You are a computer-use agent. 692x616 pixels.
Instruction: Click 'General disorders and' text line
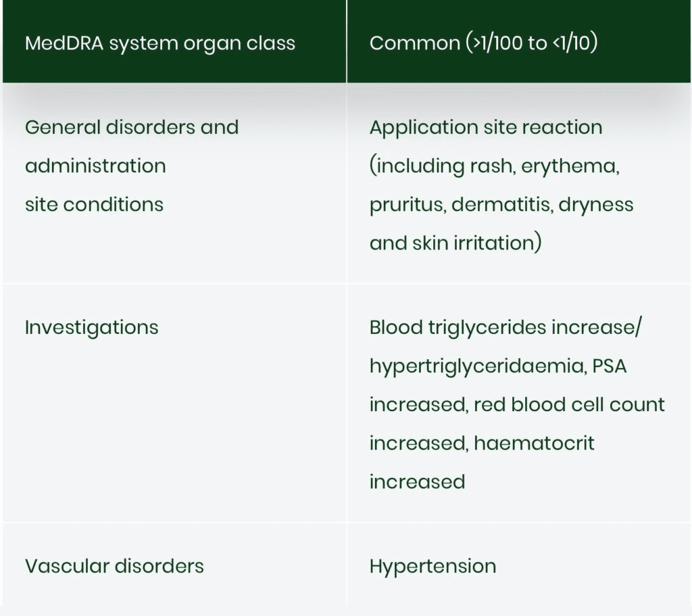[132, 127]
